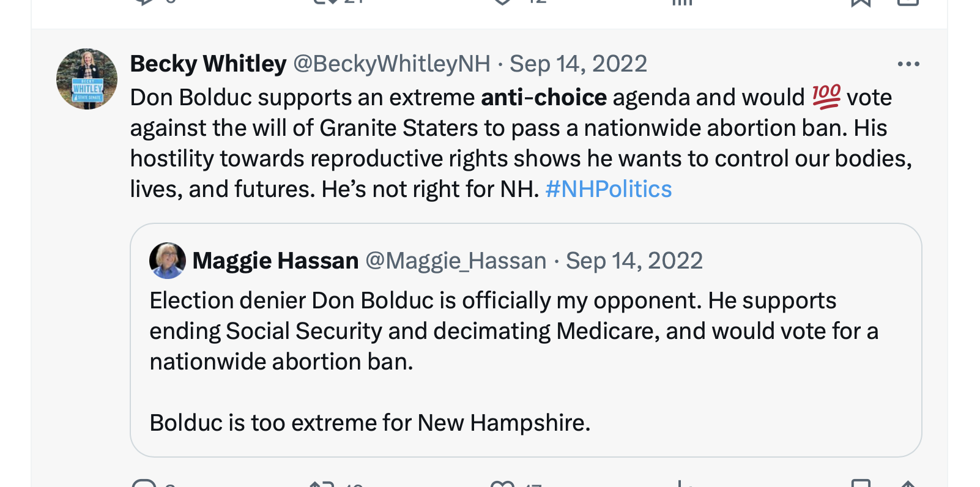Click Maggie Hassan's small profile avatar
Viewport: 980px width, 487px height.
pyautogui.click(x=167, y=261)
